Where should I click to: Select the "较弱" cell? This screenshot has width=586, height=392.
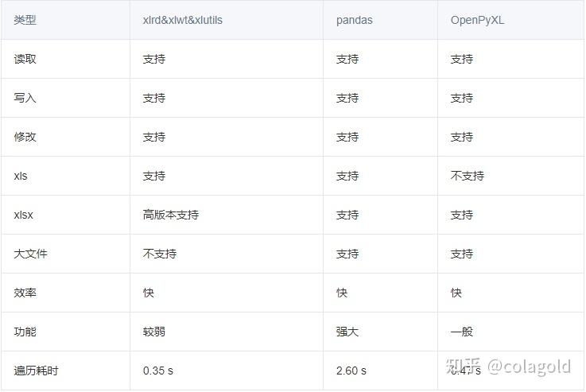point(153,332)
